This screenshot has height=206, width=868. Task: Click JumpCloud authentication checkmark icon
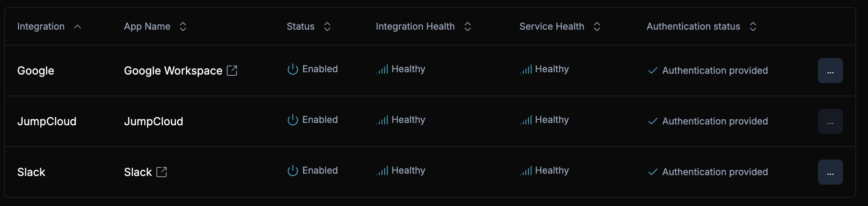(x=653, y=121)
